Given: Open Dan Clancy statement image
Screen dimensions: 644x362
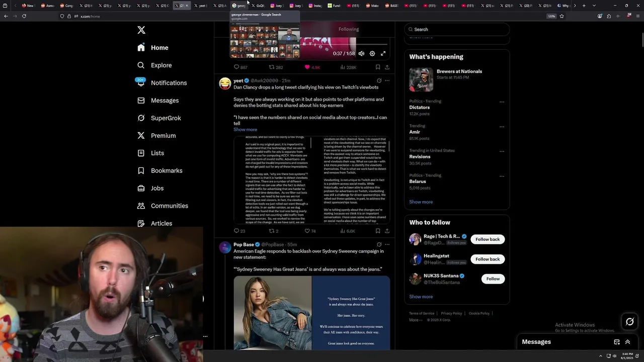Looking at the screenshot, I should pyautogui.click(x=311, y=180).
